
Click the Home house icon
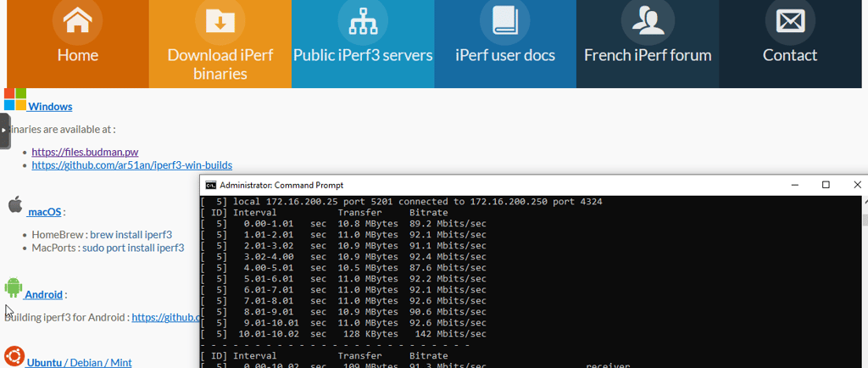(77, 20)
